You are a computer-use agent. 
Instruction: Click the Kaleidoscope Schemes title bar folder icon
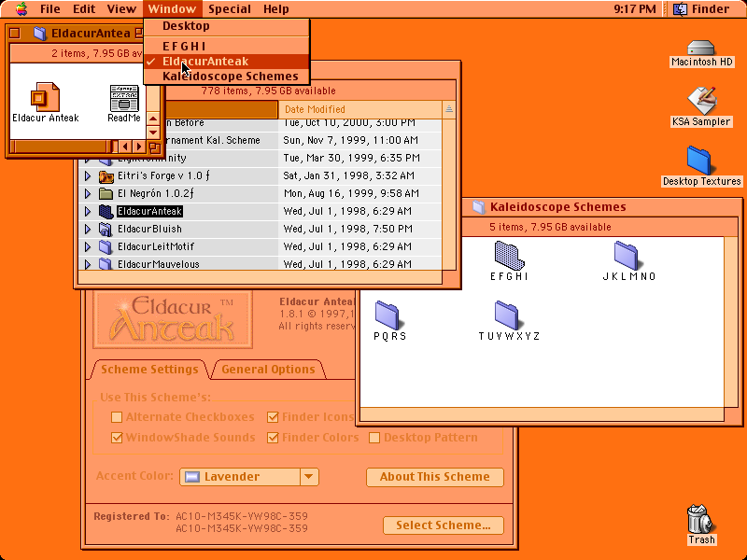coord(479,206)
